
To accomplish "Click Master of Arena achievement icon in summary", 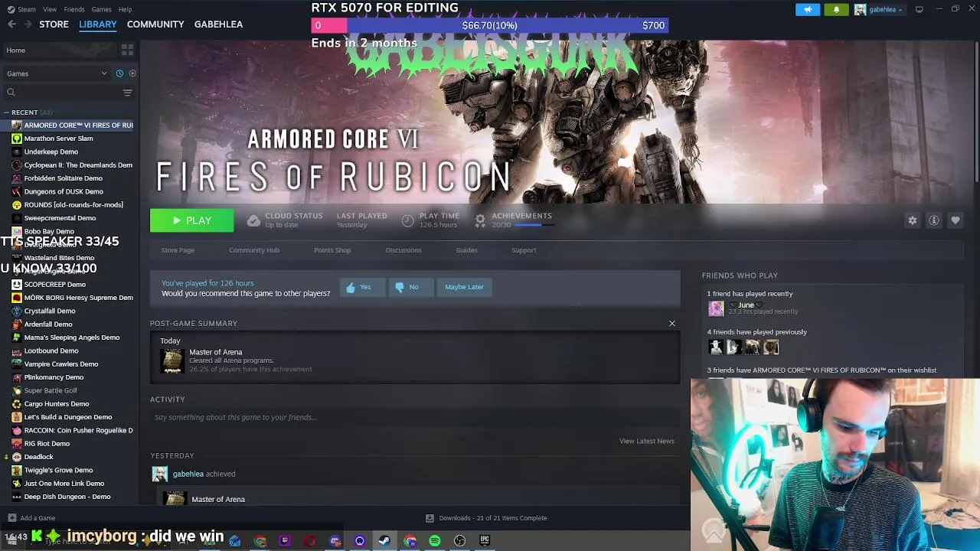I will (x=172, y=360).
